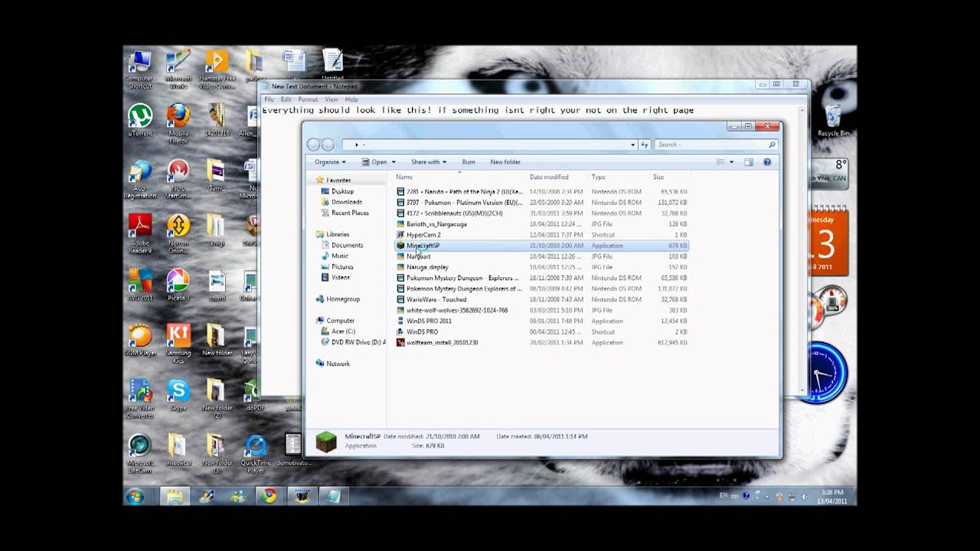The height and width of the screenshot is (551, 980).
Task: Open Notepad View menu
Action: click(x=331, y=99)
